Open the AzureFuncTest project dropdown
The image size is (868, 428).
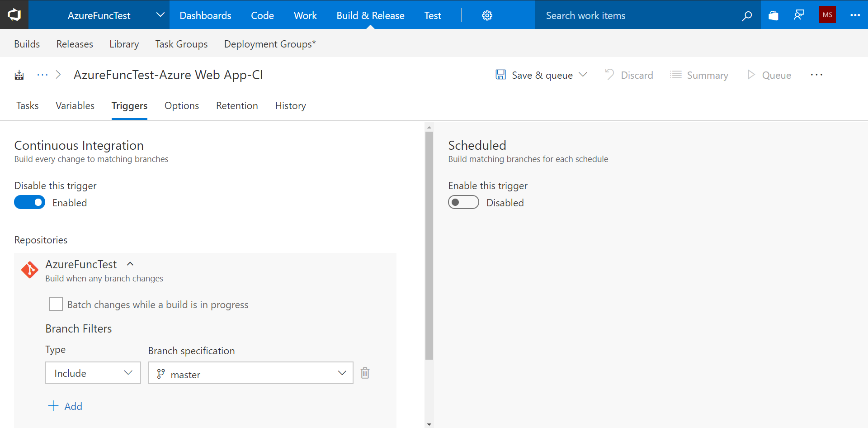pos(99,15)
